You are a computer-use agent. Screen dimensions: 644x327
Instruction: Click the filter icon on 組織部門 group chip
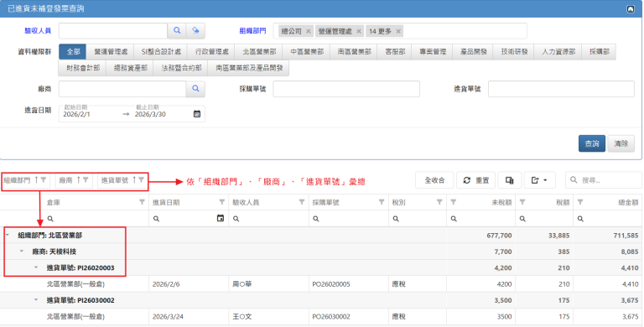coord(43,180)
